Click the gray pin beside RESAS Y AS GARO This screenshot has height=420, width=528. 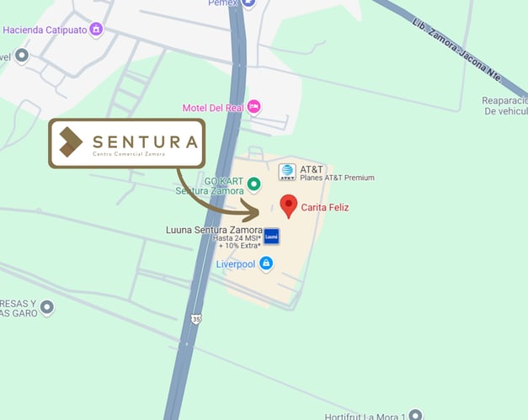click(x=47, y=307)
